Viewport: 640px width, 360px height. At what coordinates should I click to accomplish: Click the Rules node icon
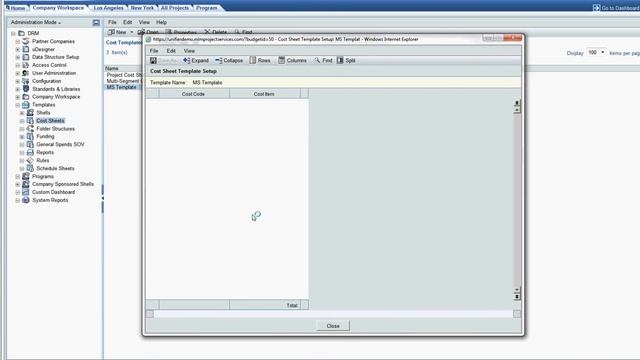click(x=30, y=160)
